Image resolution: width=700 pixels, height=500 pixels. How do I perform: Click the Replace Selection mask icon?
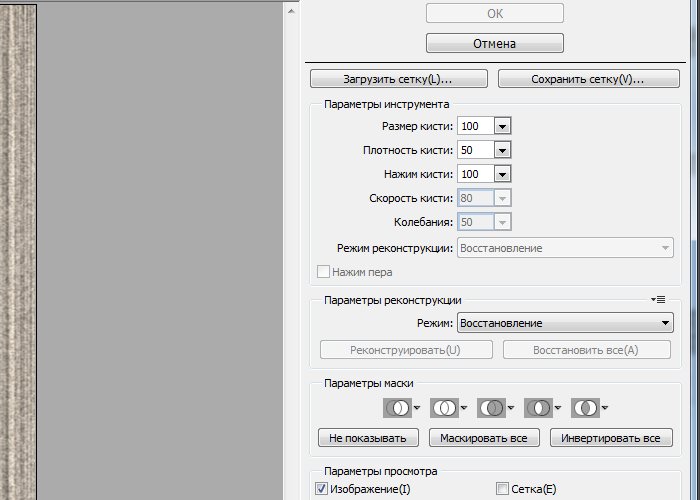point(397,408)
